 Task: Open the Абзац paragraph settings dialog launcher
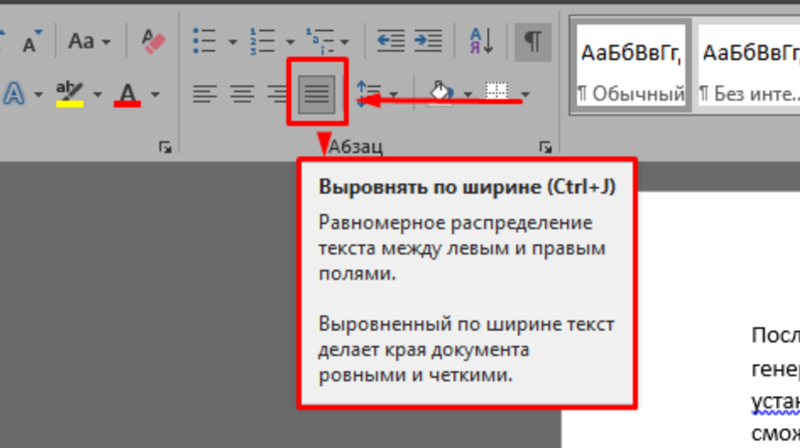[x=545, y=147]
